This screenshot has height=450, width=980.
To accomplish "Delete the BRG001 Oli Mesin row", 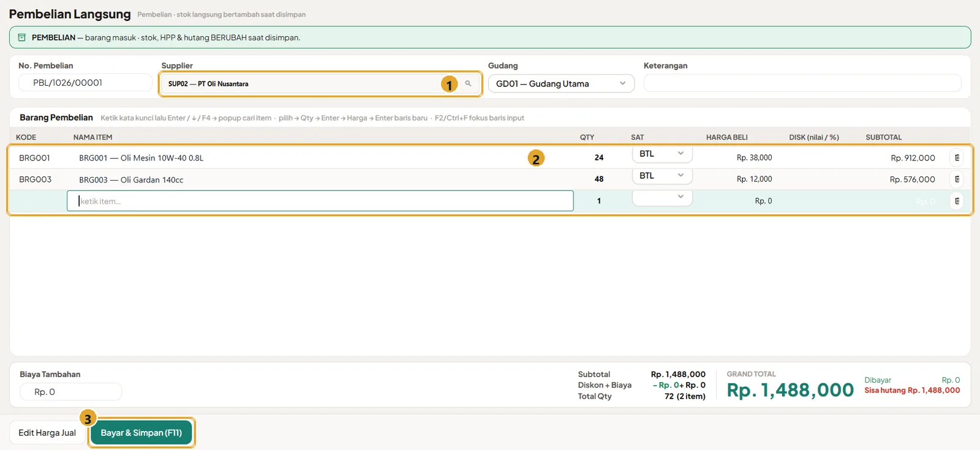I will coord(957,158).
